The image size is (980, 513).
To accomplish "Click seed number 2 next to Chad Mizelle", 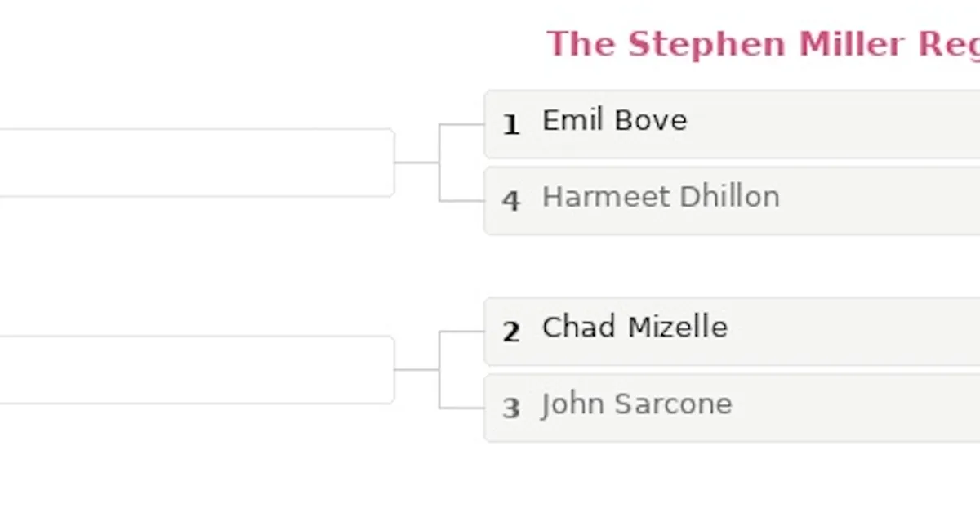I will click(x=511, y=332).
